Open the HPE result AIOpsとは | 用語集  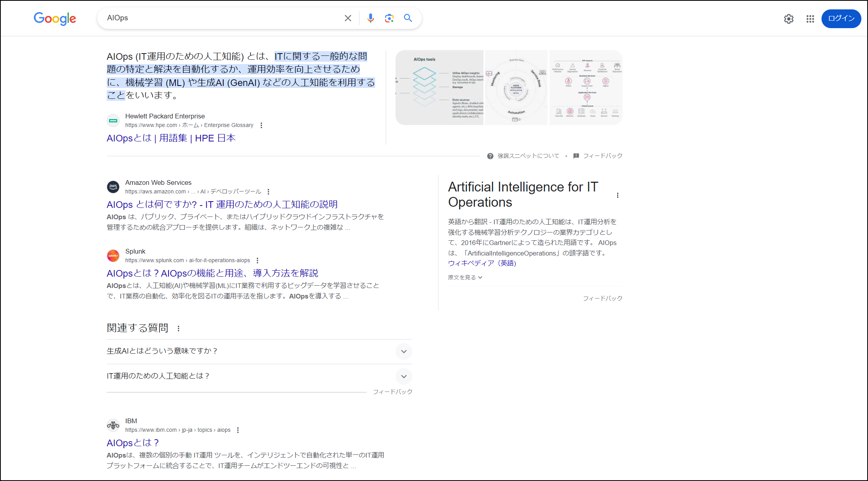coord(171,138)
